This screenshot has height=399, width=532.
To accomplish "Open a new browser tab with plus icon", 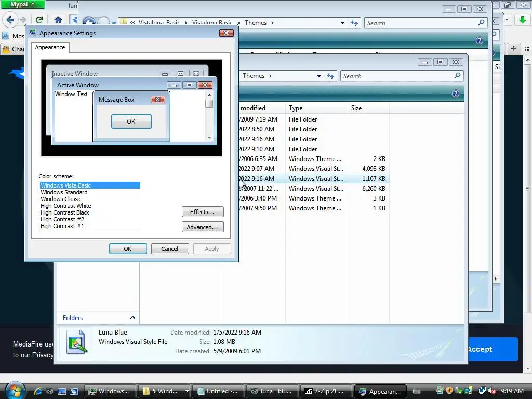I will pyautogui.click(x=514, y=49).
